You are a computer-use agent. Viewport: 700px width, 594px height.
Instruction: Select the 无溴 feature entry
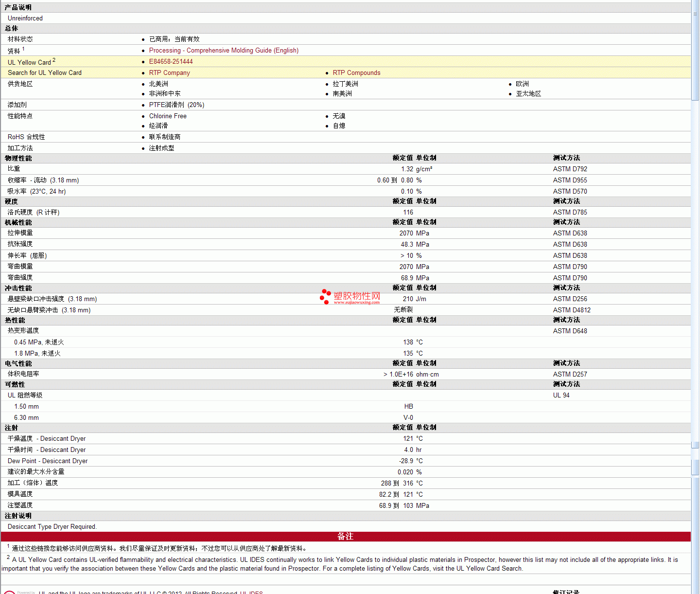click(x=339, y=116)
